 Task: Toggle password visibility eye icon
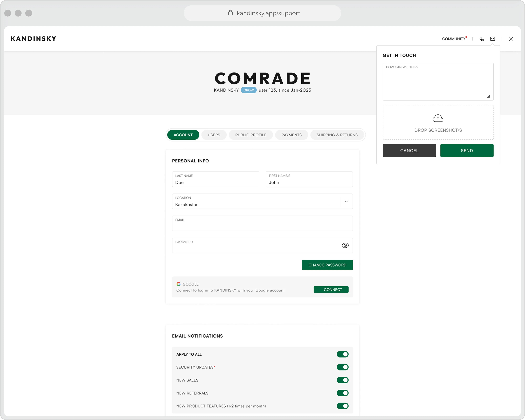(345, 245)
